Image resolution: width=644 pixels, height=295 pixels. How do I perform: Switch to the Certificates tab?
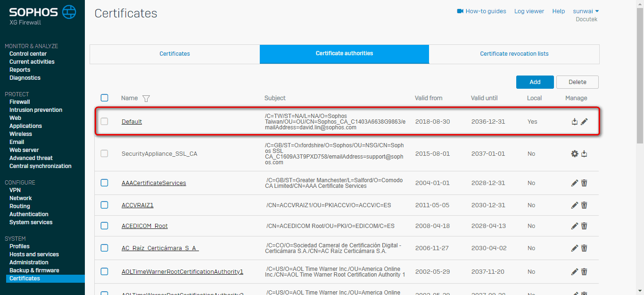[174, 54]
